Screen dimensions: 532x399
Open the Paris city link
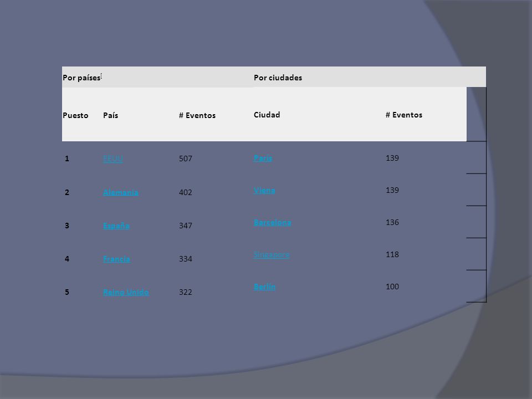(x=263, y=158)
